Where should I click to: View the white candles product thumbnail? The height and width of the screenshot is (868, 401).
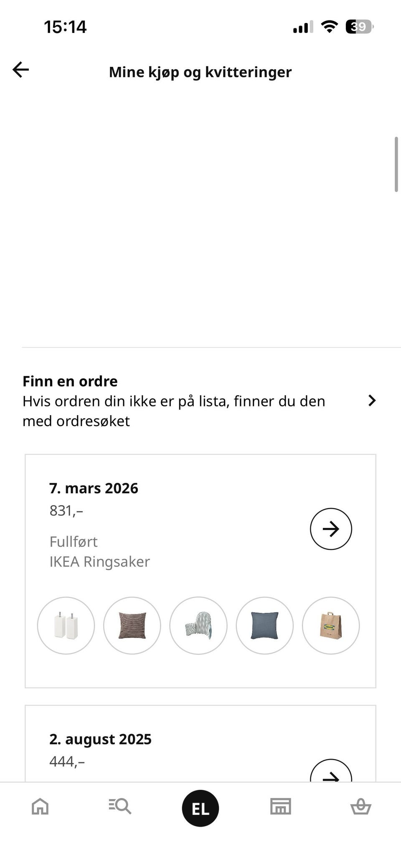[66, 625]
